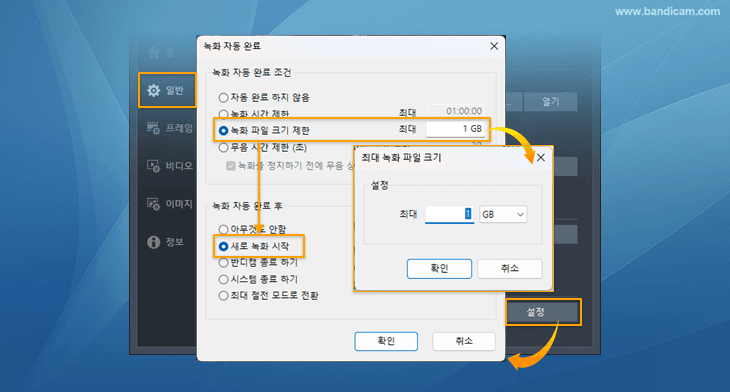Click 취소 in 녹화 자동 완료 dialog

pos(464,341)
